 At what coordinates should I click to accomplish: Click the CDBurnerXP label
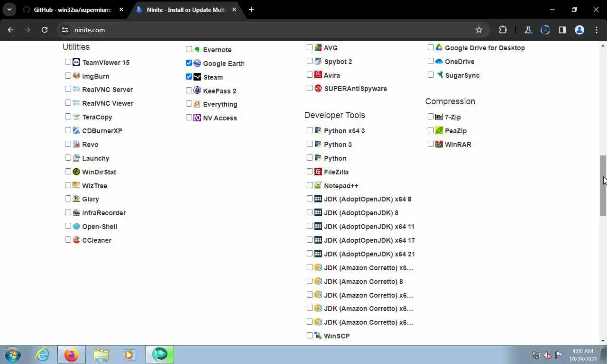(102, 131)
